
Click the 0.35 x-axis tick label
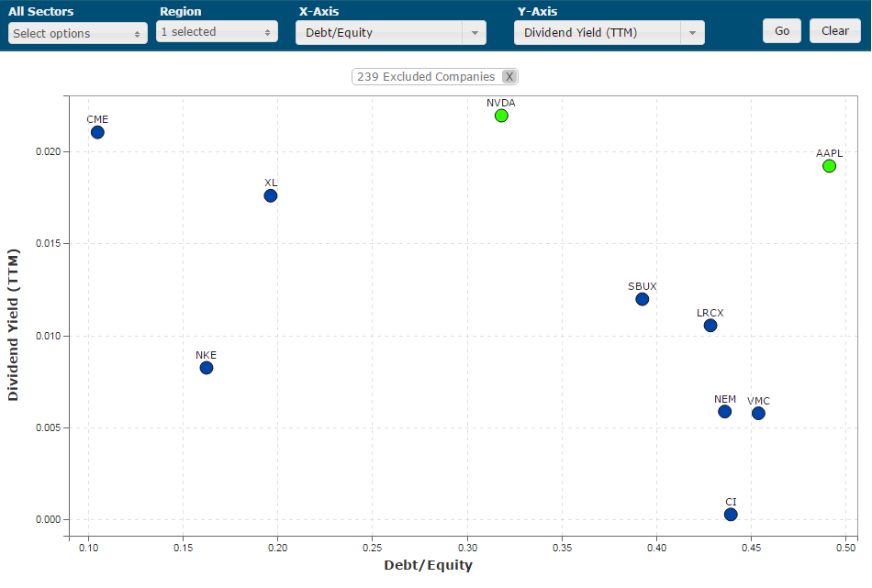point(563,548)
